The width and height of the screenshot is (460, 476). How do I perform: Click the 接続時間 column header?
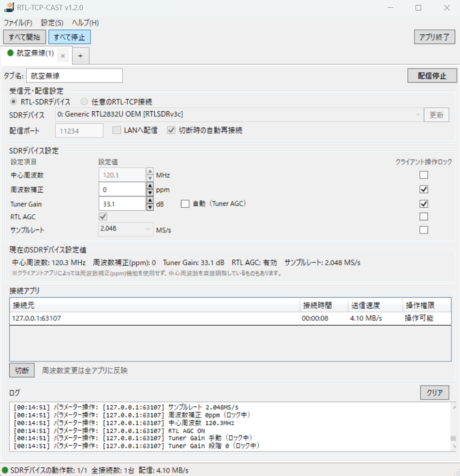[324, 305]
